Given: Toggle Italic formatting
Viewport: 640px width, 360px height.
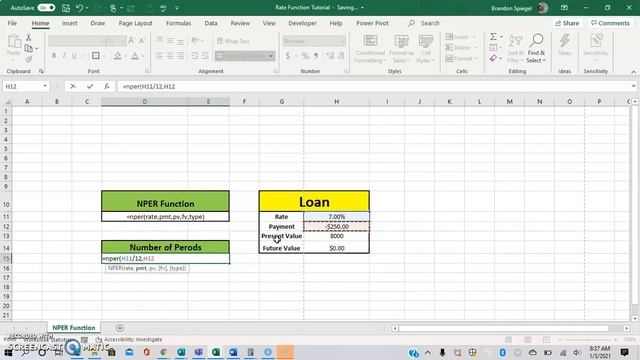Looking at the screenshot, I should [x=64, y=56].
